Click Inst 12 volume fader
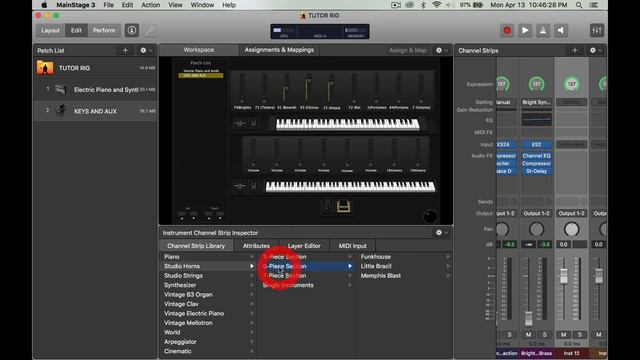The width and height of the screenshot is (640, 360). [x=563, y=276]
